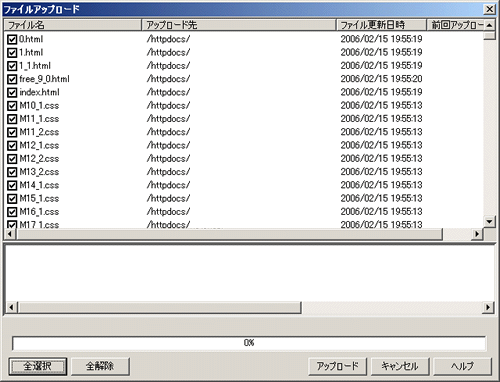Toggle the free_9_0.html checkbox
Image resolution: width=500 pixels, height=382 pixels.
(x=12, y=79)
